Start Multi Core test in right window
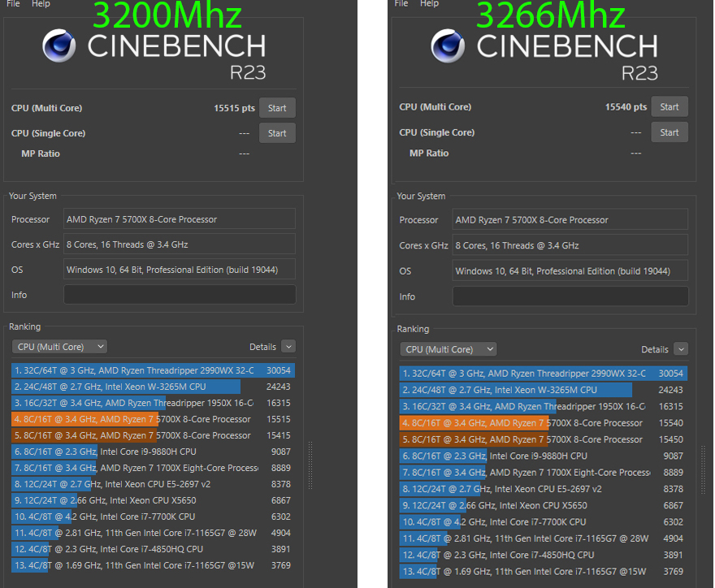 pyautogui.click(x=669, y=106)
